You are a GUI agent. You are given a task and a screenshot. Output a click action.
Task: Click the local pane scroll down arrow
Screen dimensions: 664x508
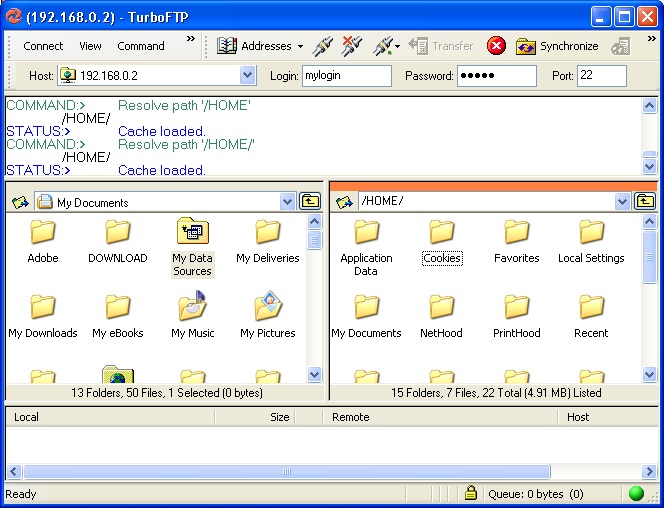314,374
